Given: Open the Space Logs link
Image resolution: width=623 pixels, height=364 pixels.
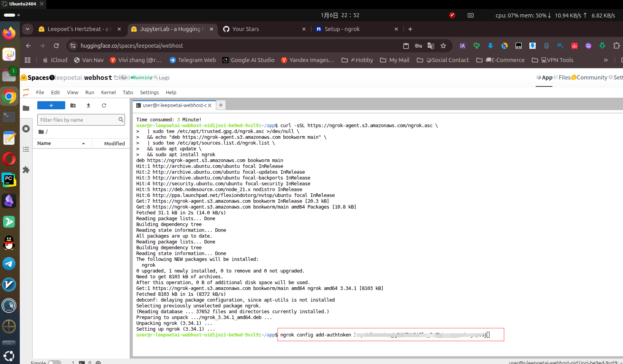Looking at the screenshot, I should tap(164, 78).
